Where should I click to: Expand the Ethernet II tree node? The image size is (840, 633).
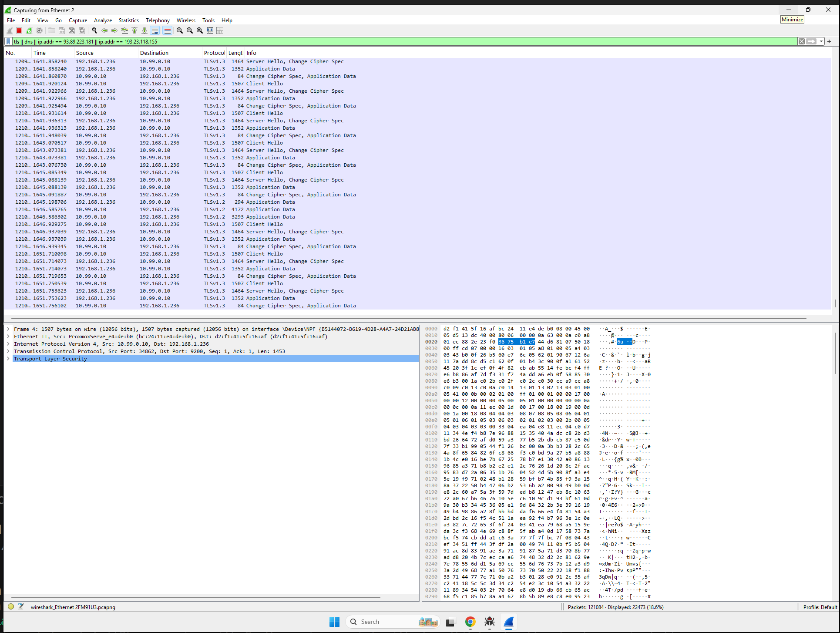[8, 337]
